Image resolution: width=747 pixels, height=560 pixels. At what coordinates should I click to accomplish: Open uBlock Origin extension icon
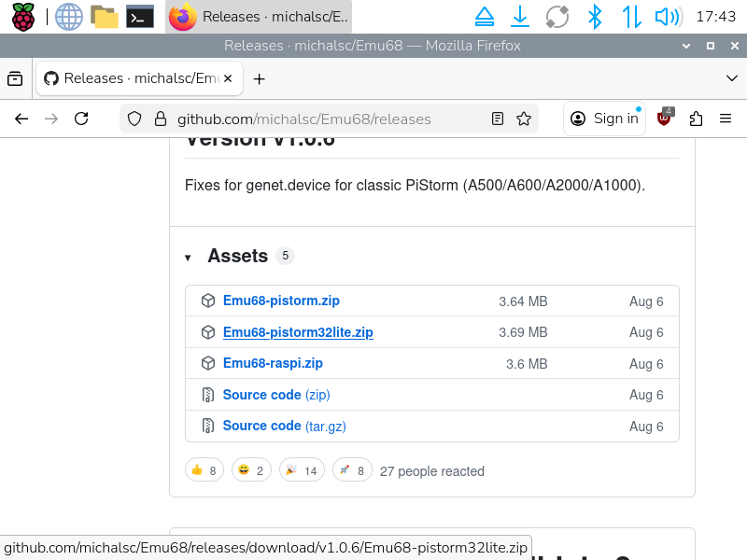click(665, 119)
